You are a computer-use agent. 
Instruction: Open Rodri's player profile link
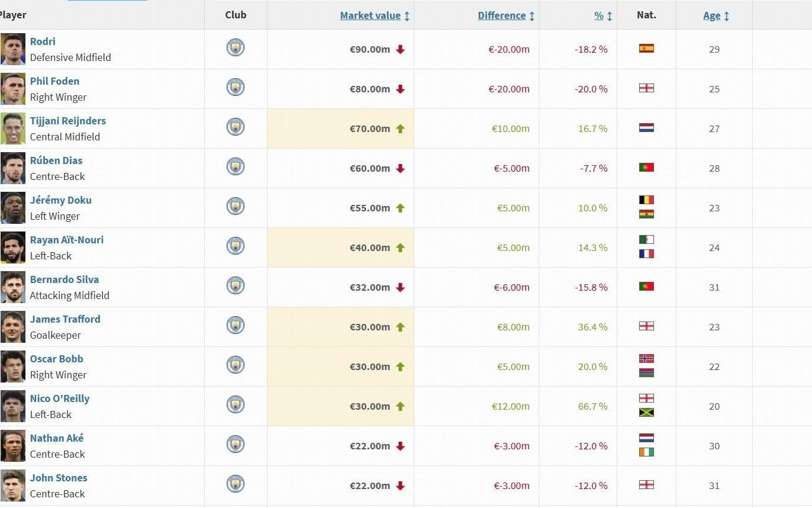pos(43,41)
